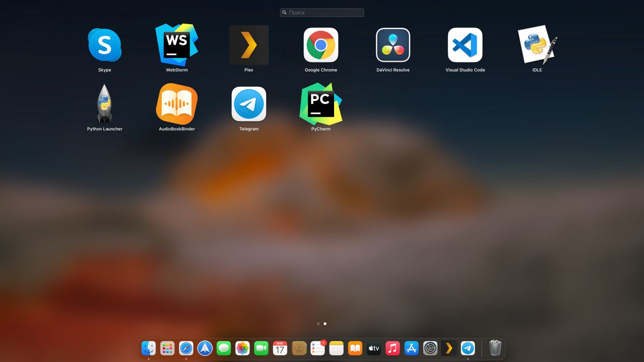Open Messages from the Dock
Image resolution: width=644 pixels, height=362 pixels.
[x=223, y=348]
